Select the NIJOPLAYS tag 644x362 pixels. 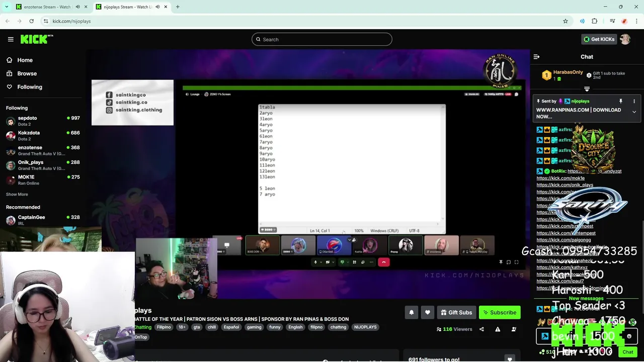(x=365, y=327)
